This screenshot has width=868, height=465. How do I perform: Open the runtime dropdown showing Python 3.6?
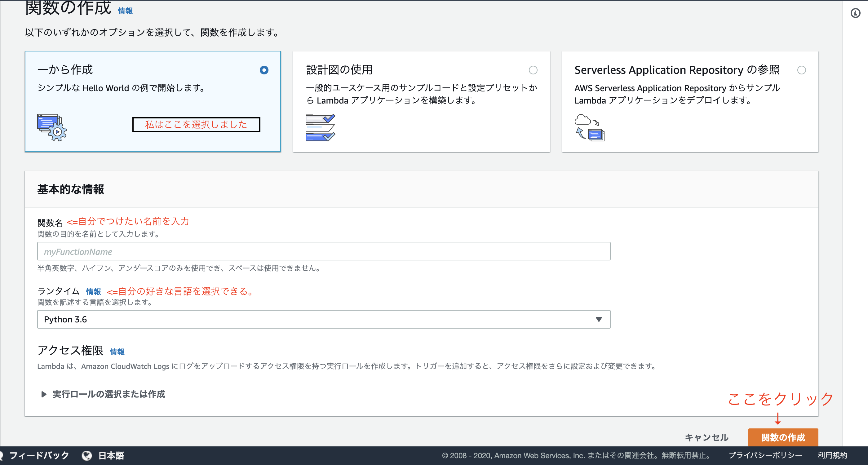point(323,319)
